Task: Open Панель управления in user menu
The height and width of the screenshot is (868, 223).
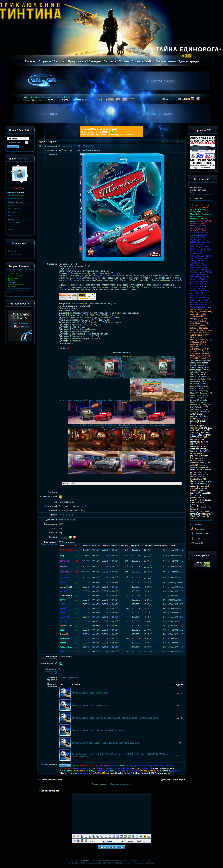Action: click(x=16, y=195)
